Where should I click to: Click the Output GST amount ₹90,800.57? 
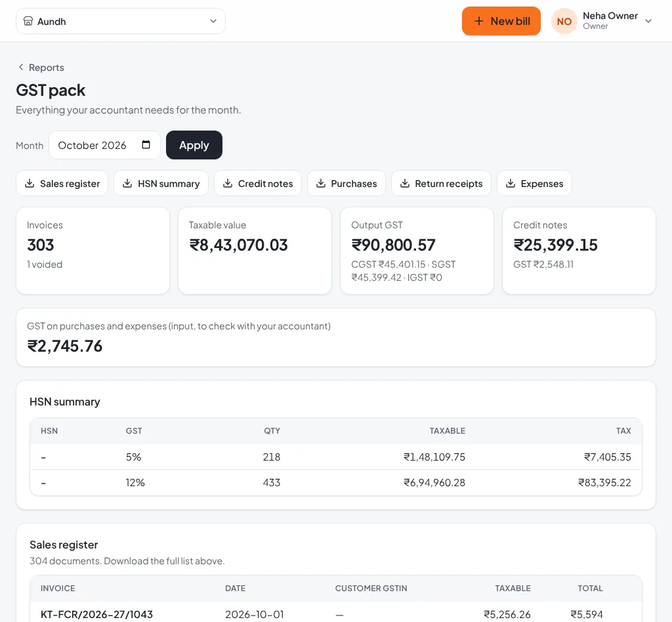394,245
